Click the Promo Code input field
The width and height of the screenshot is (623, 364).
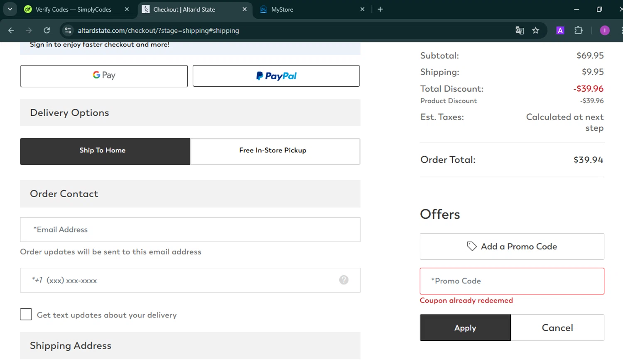click(512, 281)
